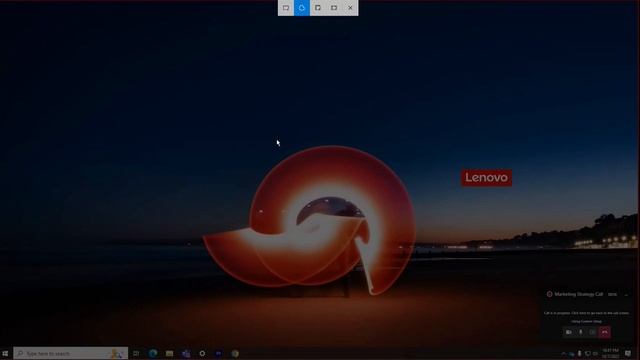This screenshot has height=360, width=640.
Task: Choose Fullscreen Snip mode in snipping toolbar
Action: coord(334,8)
